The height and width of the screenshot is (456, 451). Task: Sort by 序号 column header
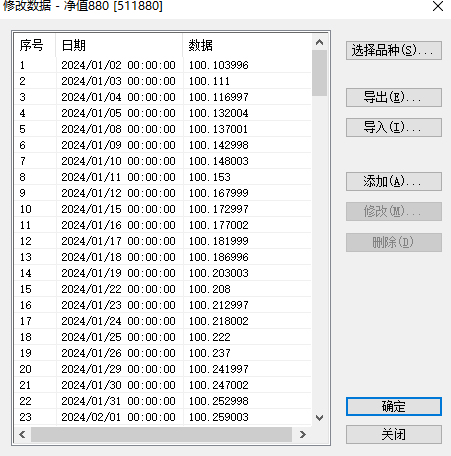[x=35, y=45]
